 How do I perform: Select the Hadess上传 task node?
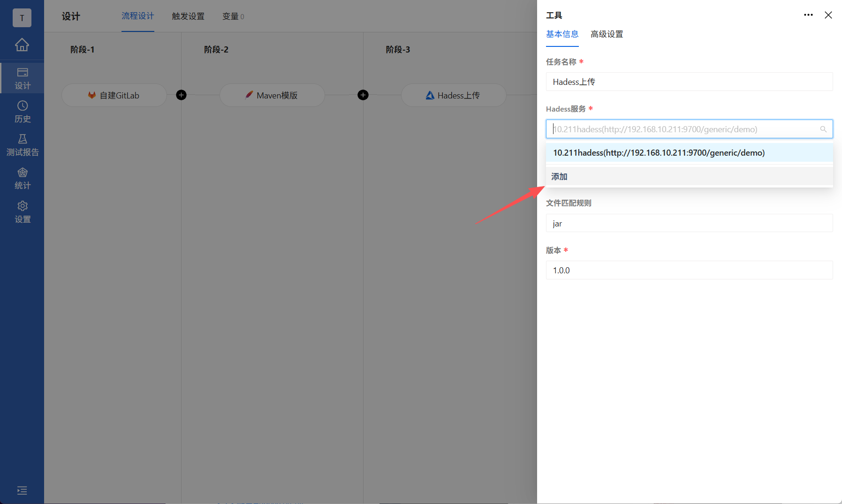(454, 95)
